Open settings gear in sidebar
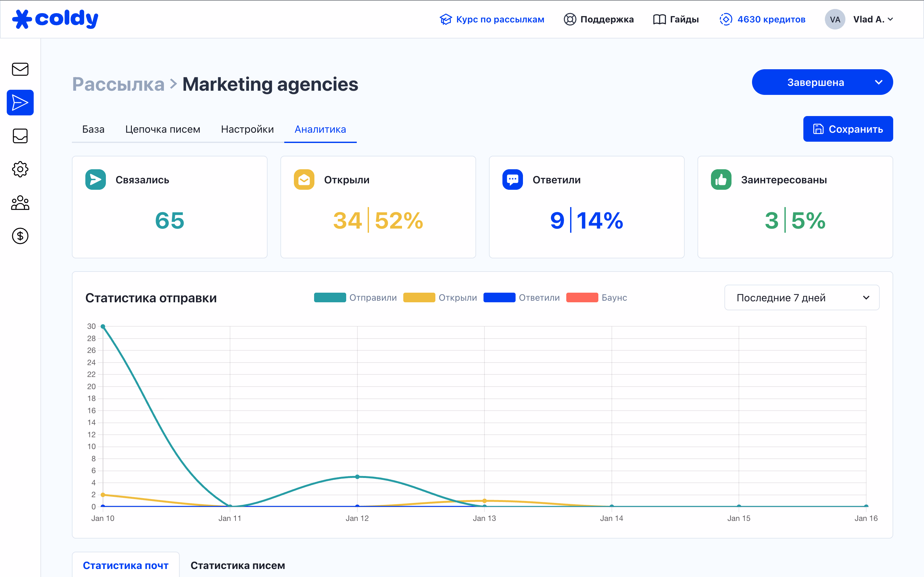Screen dimensions: 924x577 pyautogui.click(x=20, y=169)
